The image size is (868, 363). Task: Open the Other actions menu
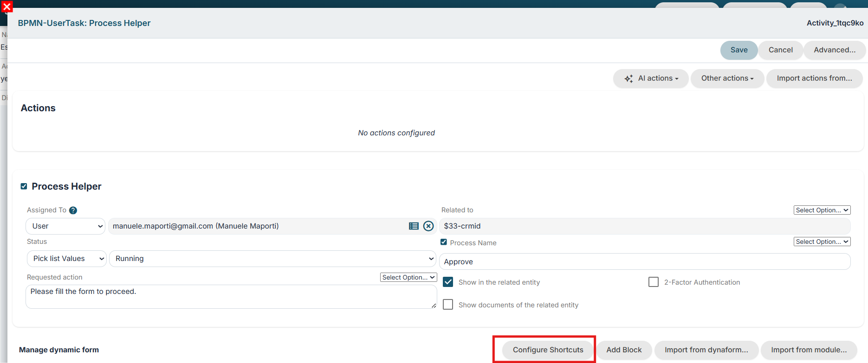[x=727, y=78]
